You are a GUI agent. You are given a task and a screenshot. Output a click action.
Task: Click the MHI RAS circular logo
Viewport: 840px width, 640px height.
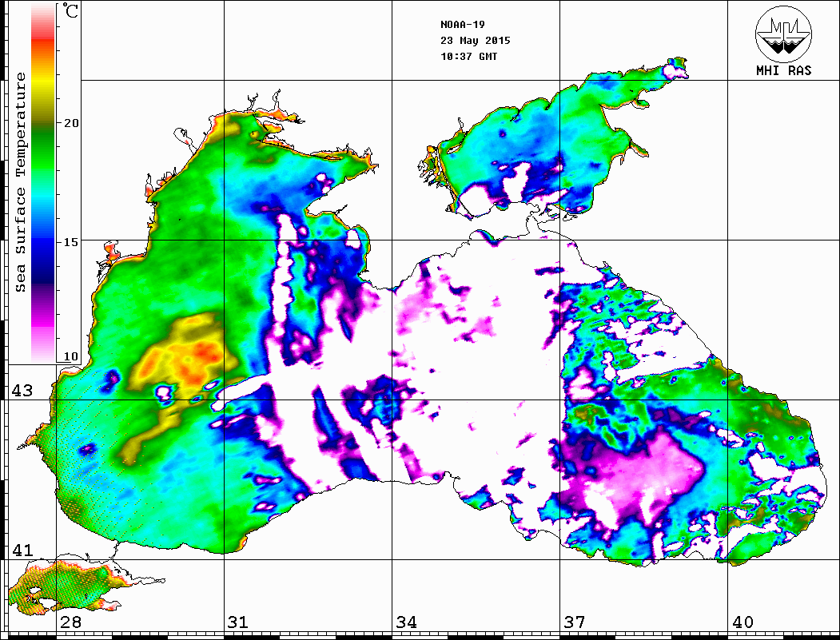click(783, 34)
